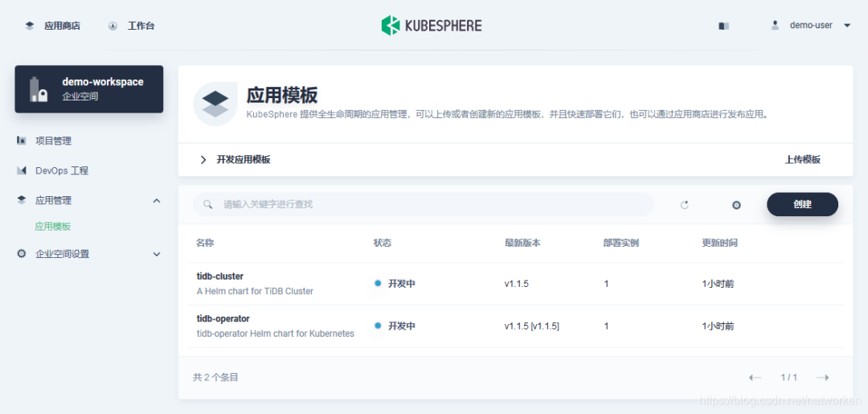Click the demo-workspace card
The width and height of the screenshot is (868, 414).
tap(89, 89)
